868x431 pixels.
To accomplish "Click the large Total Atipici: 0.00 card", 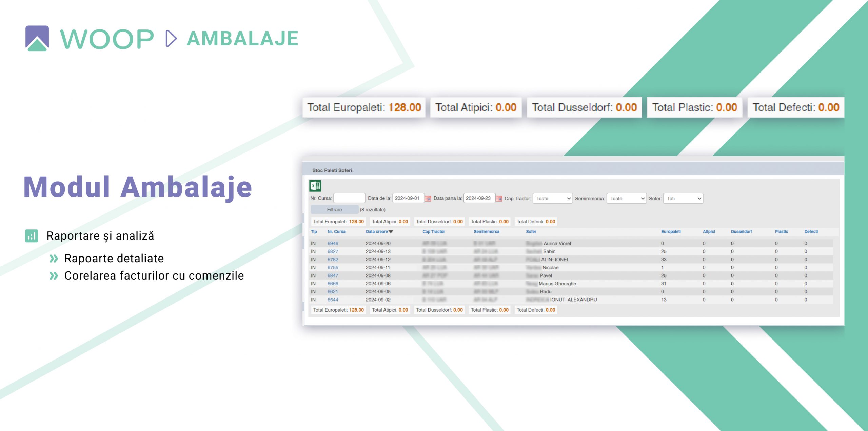I will click(476, 107).
